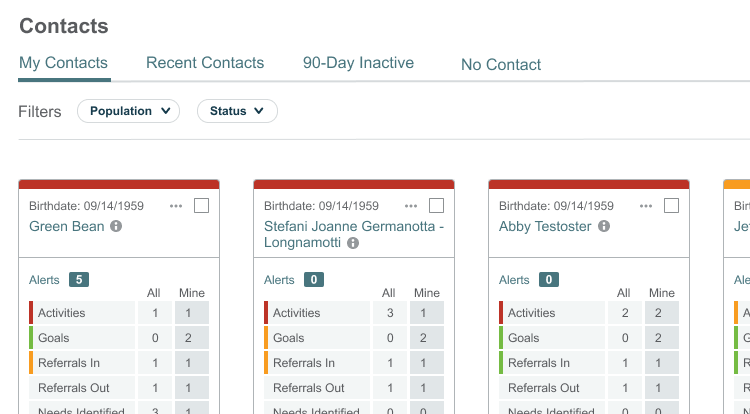Switch to the No Contact tab

[501, 65]
